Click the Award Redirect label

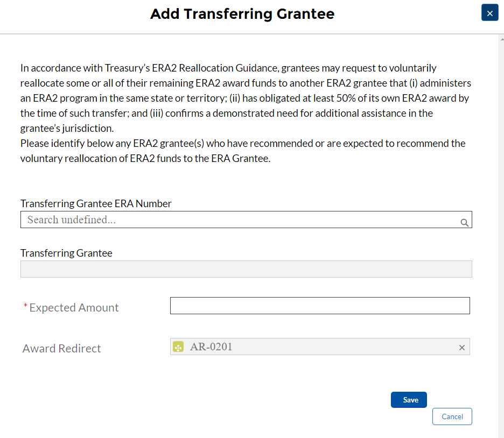click(x=62, y=349)
